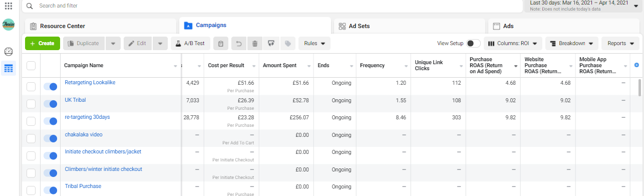Turn off Initiate checkout climbers/jacket campaign toggle

tap(50, 156)
